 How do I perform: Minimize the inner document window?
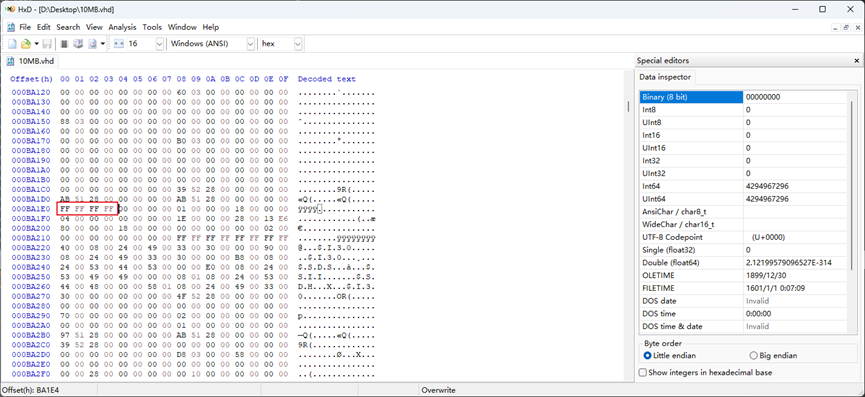[836, 27]
